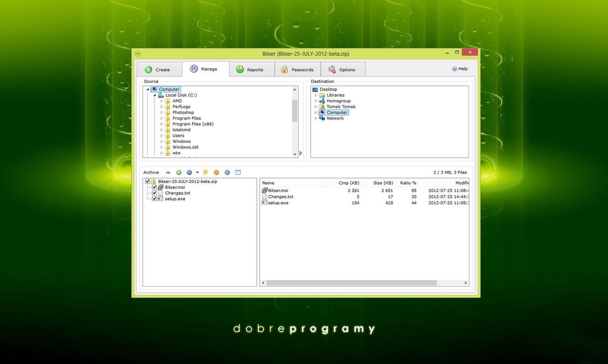This screenshot has width=608, height=364.
Task: Click setup.exe icon in file list
Action: point(265,203)
